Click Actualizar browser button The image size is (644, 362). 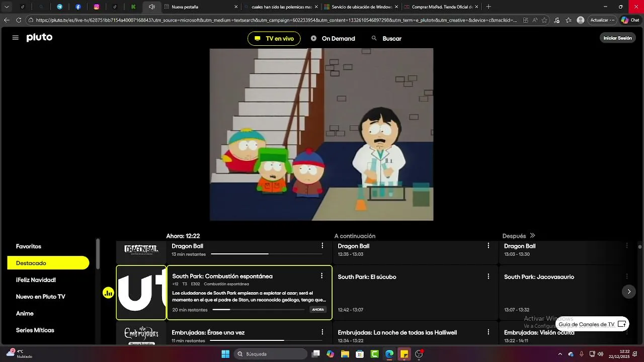coord(602,20)
